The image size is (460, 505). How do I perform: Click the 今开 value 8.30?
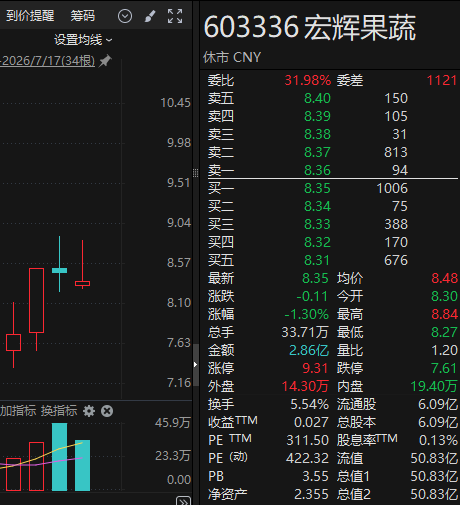tap(444, 296)
